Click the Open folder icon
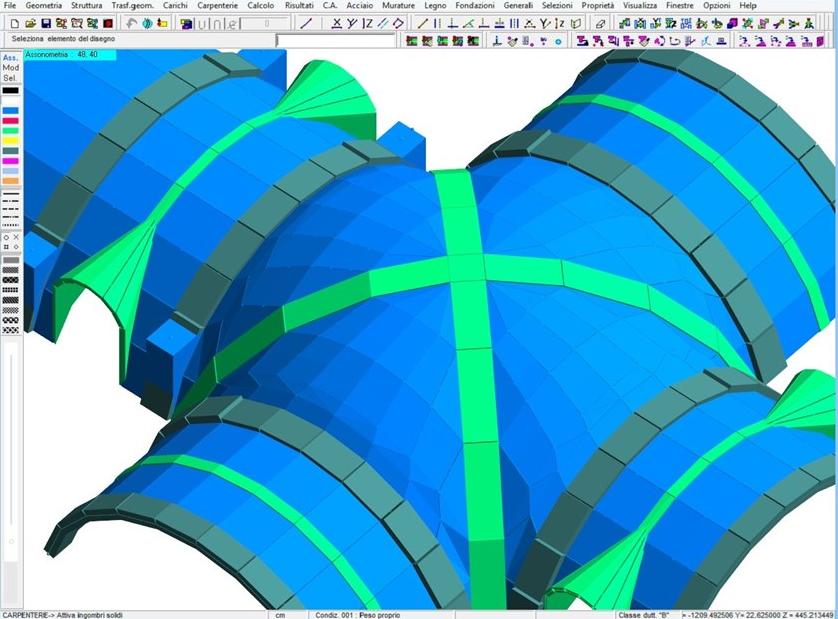 pyautogui.click(x=31, y=23)
